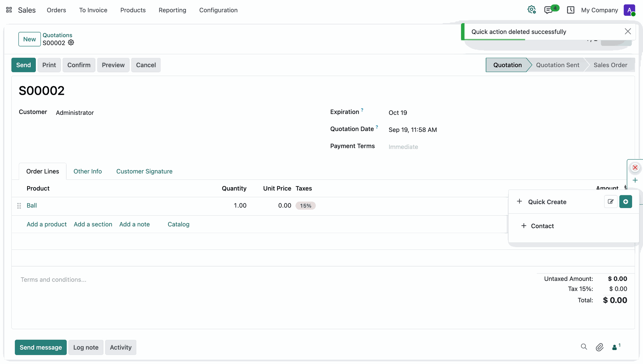Click the plus icon under the red close button
This screenshot has height=364, width=643.
click(x=635, y=180)
